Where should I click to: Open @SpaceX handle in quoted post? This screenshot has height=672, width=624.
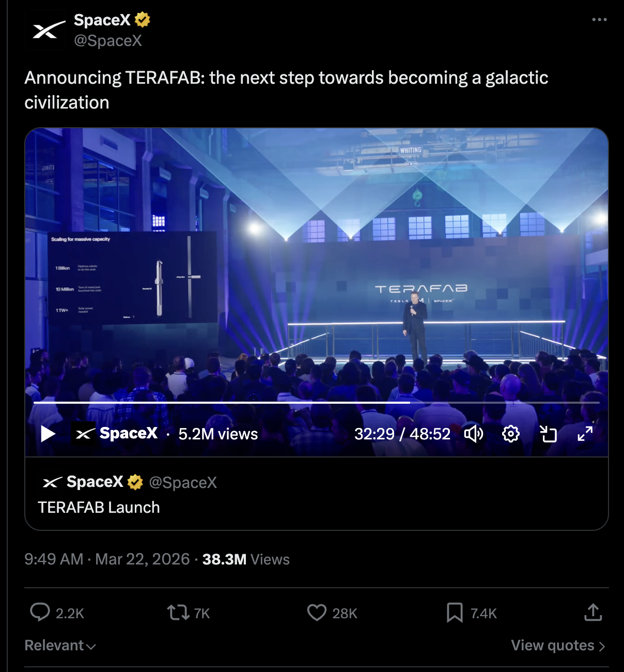183,482
